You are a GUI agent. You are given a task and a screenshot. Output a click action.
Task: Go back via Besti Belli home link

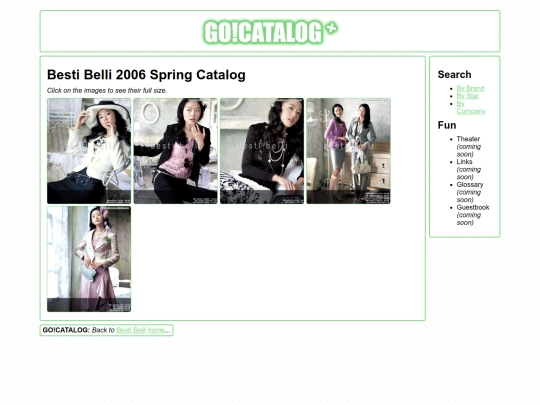pyautogui.click(x=141, y=330)
